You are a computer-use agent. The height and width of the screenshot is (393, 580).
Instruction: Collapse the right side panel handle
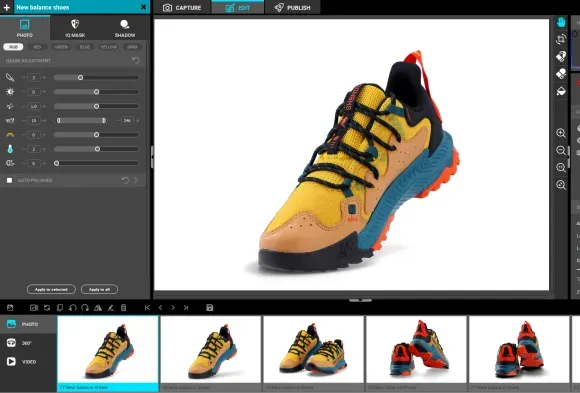[x=569, y=157]
